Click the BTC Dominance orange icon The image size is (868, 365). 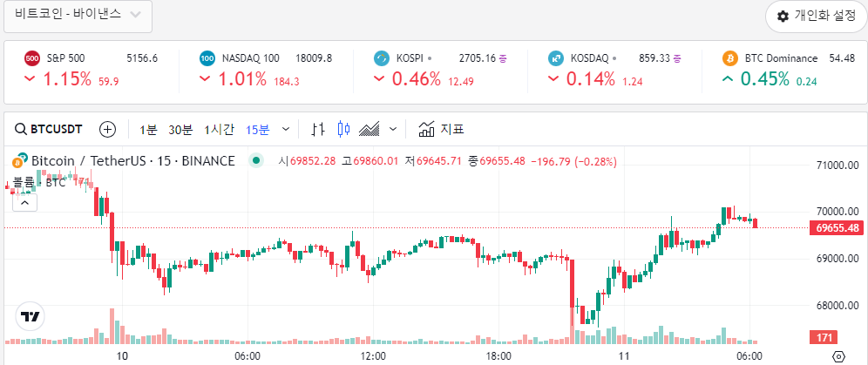pos(729,58)
